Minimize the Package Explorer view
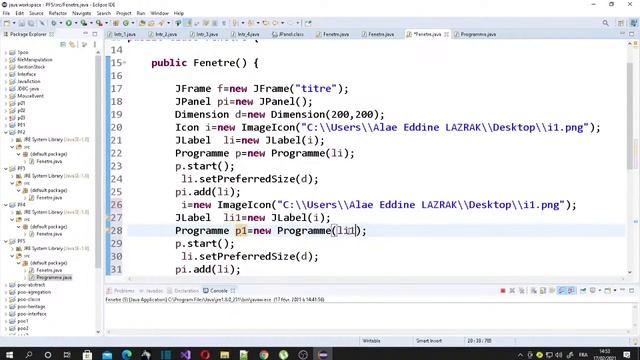Viewport: 640px width, 360px height. click(85, 34)
